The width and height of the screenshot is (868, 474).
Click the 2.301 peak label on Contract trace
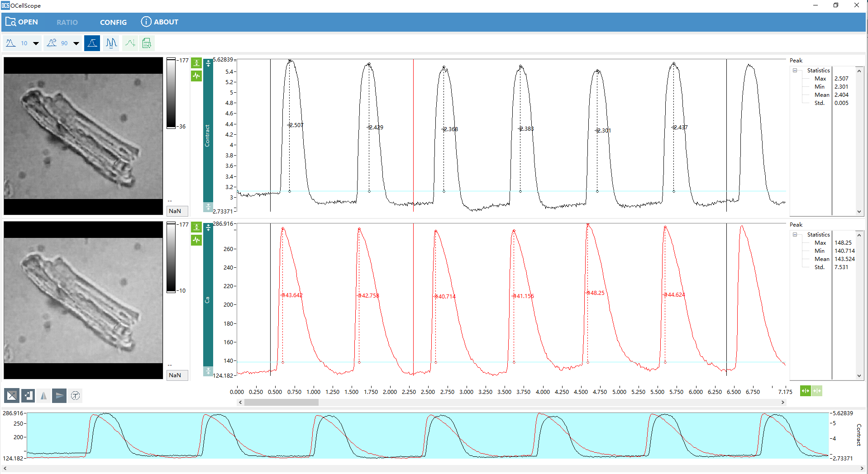[x=604, y=131]
